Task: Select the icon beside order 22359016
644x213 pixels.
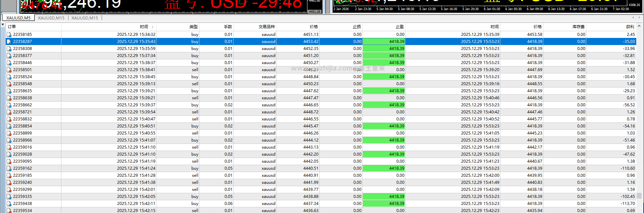Action: pos(9,147)
